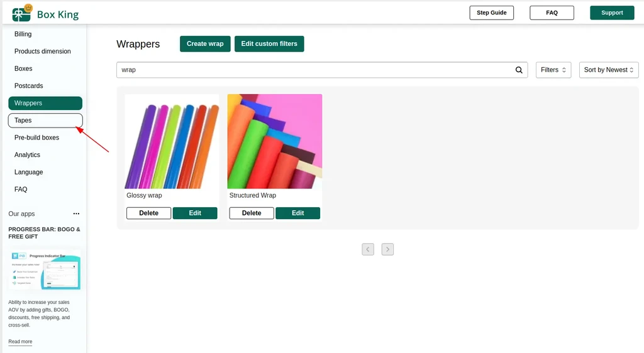Select Tapes in the sidebar
This screenshot has width=644, height=353.
45,121
